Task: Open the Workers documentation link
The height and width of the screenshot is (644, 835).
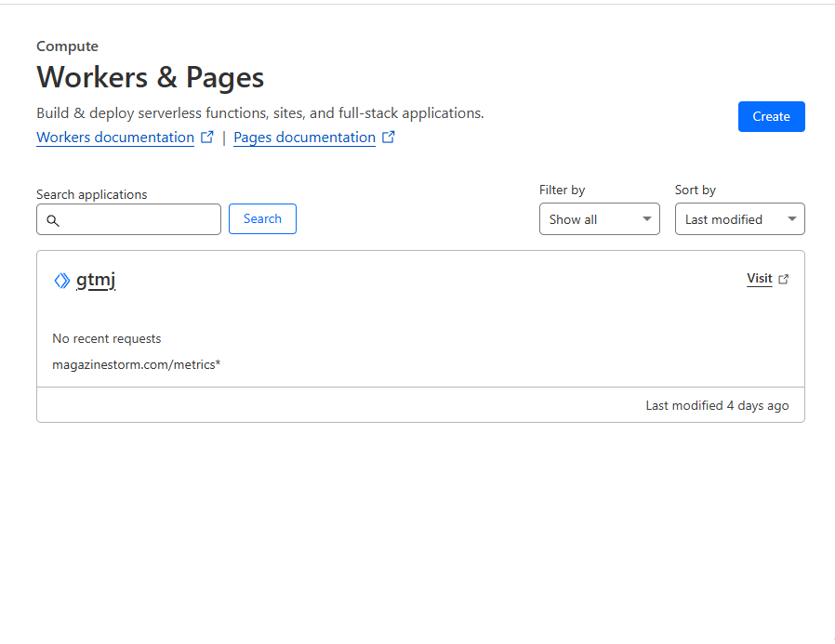Action: click(115, 138)
